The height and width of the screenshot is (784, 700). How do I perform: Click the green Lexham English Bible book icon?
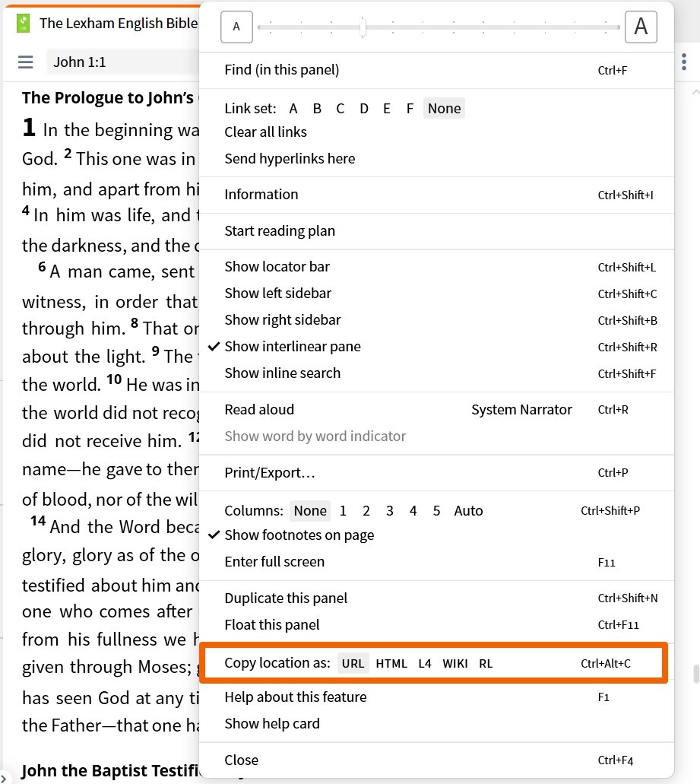(x=23, y=23)
